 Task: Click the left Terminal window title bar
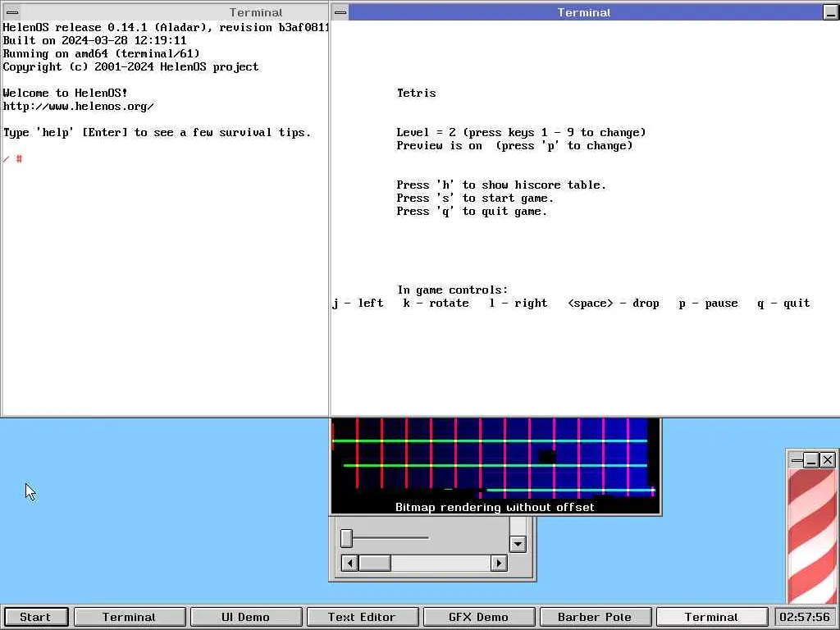point(174,12)
